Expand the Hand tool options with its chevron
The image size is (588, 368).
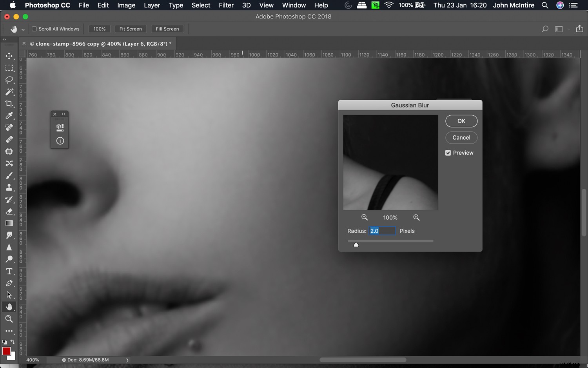22,29
